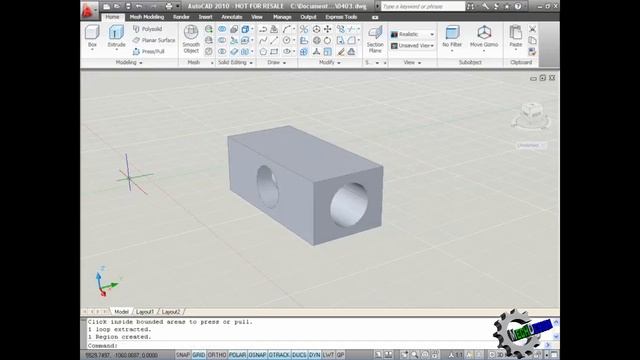Open the Manage ribbon tab

tap(282, 17)
